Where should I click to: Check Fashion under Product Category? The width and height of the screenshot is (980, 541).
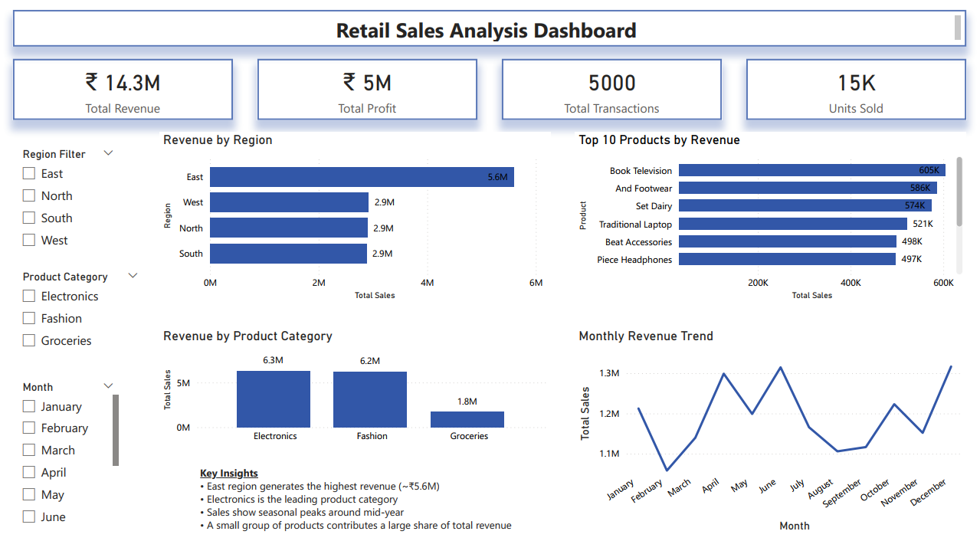[x=28, y=318]
